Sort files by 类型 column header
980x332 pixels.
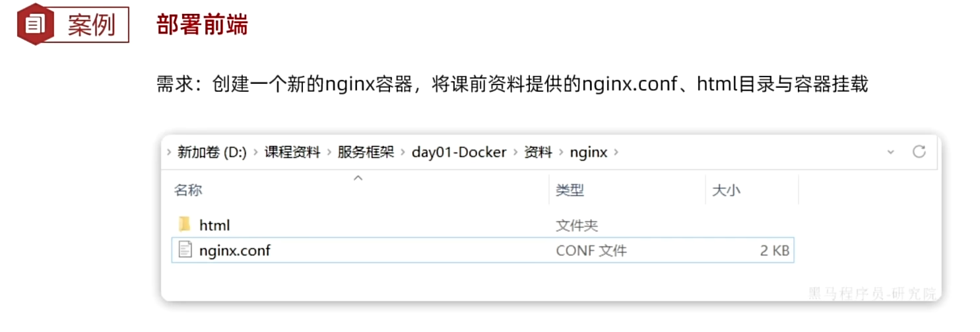(x=570, y=190)
